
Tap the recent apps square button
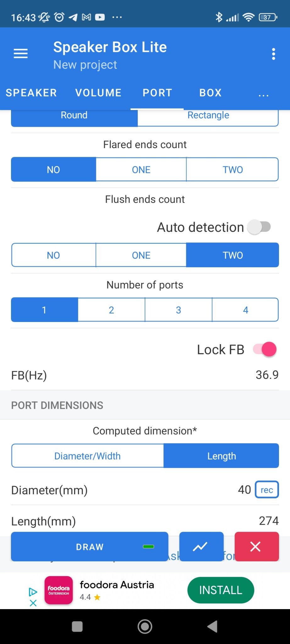tap(77, 627)
